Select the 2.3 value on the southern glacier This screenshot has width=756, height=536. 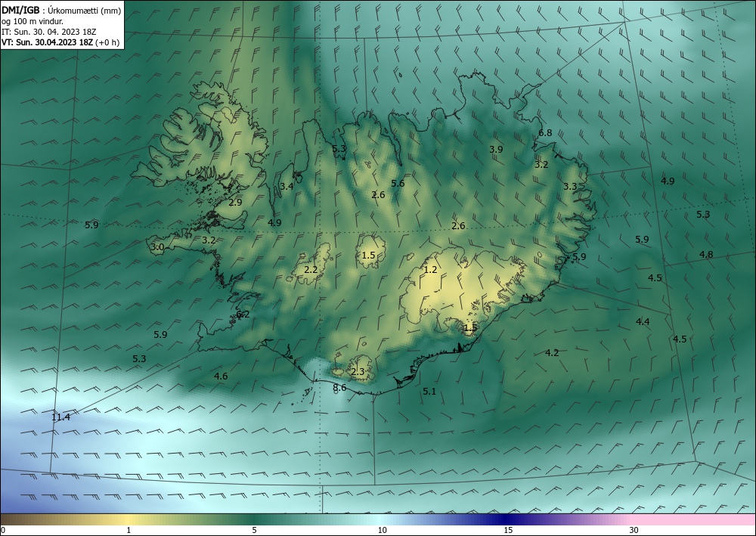point(358,372)
